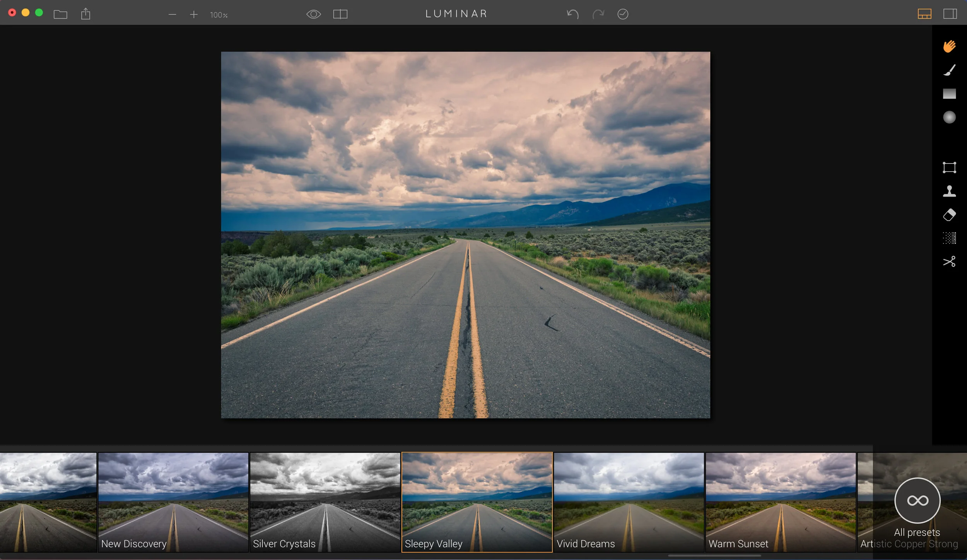Toggle before/after compare view
The image size is (967, 560).
point(340,14)
